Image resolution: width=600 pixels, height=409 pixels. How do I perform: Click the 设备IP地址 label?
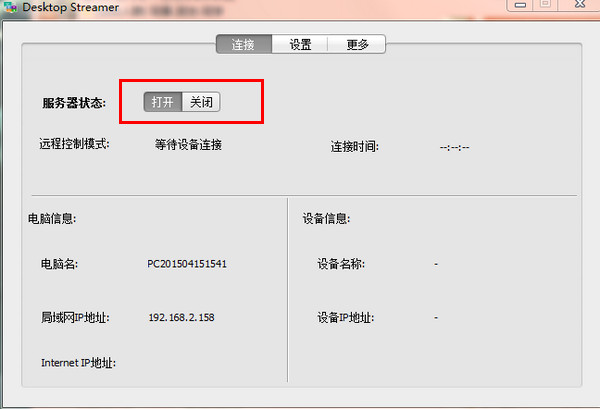346,317
